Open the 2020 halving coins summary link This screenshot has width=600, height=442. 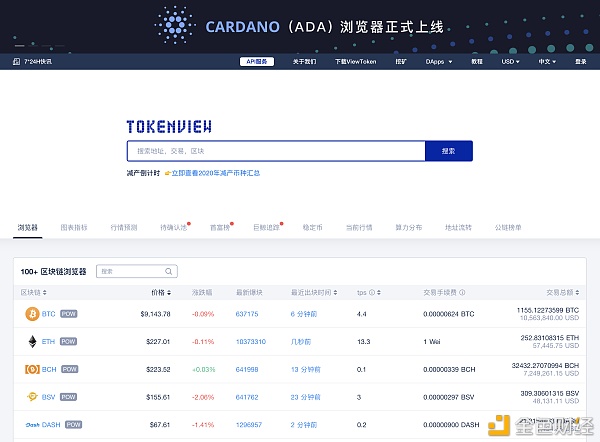click(216, 173)
